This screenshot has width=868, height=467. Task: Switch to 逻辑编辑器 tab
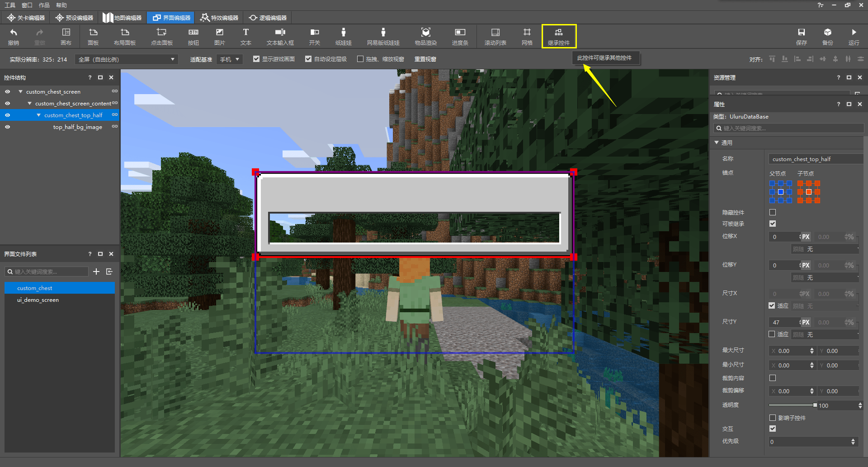268,18
